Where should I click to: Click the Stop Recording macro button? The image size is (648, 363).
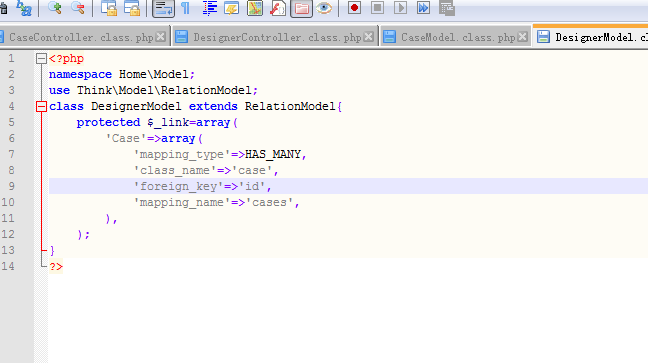(377, 8)
